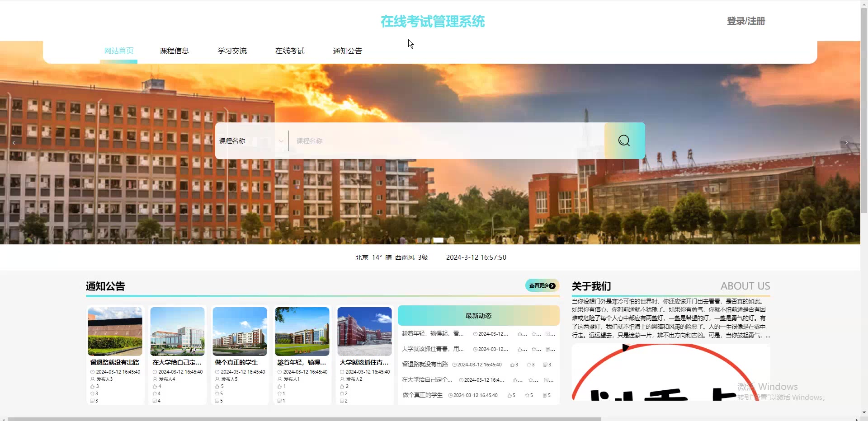Click clock icon on 发布人5 card

[x=217, y=372]
